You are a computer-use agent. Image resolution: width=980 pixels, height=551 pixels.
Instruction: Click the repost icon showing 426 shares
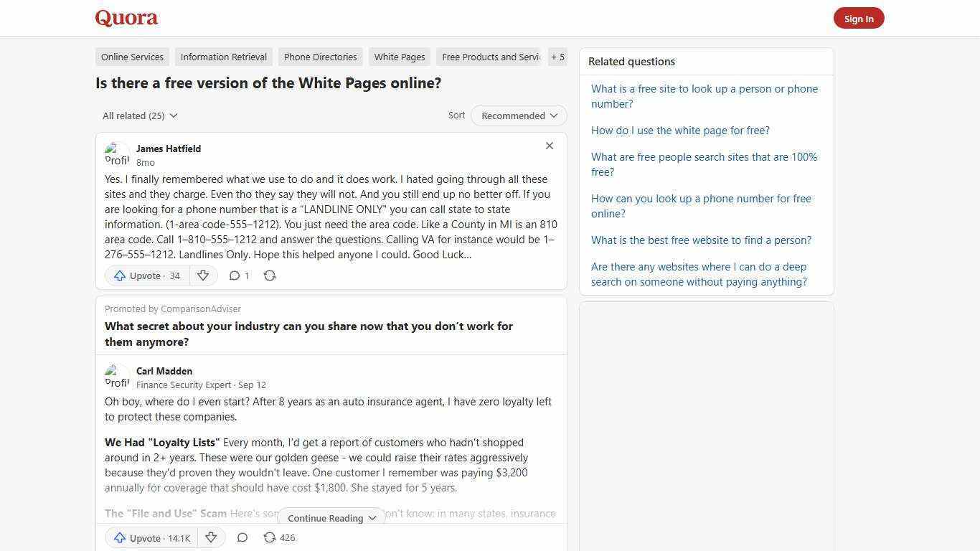[x=278, y=537]
